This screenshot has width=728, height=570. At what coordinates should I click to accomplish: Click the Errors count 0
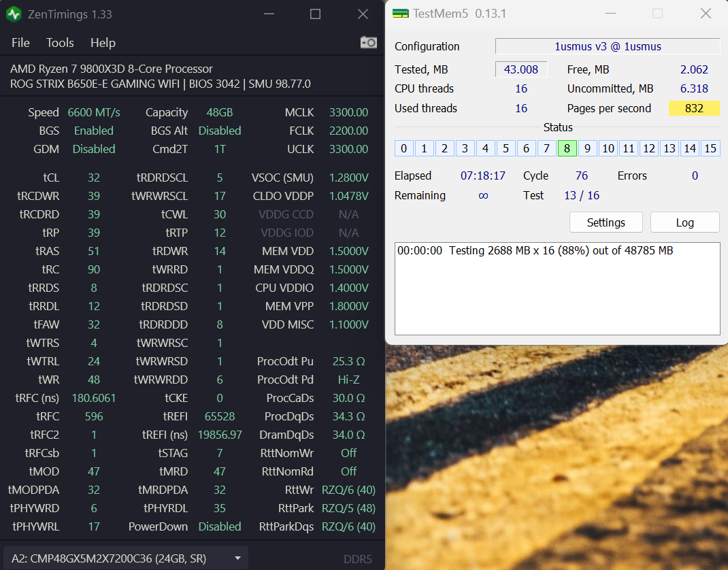695,175
